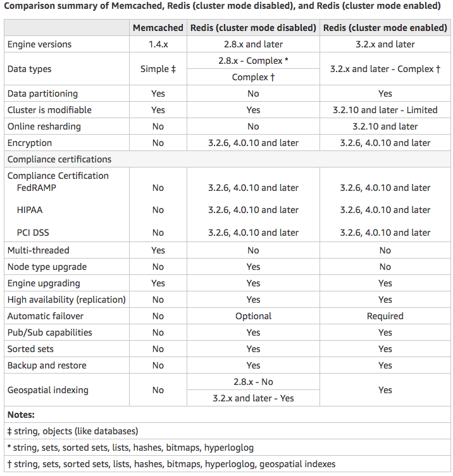This screenshot has width=453, height=476.
Task: Click the Optional cell for Automatic failover
Action: tap(253, 316)
